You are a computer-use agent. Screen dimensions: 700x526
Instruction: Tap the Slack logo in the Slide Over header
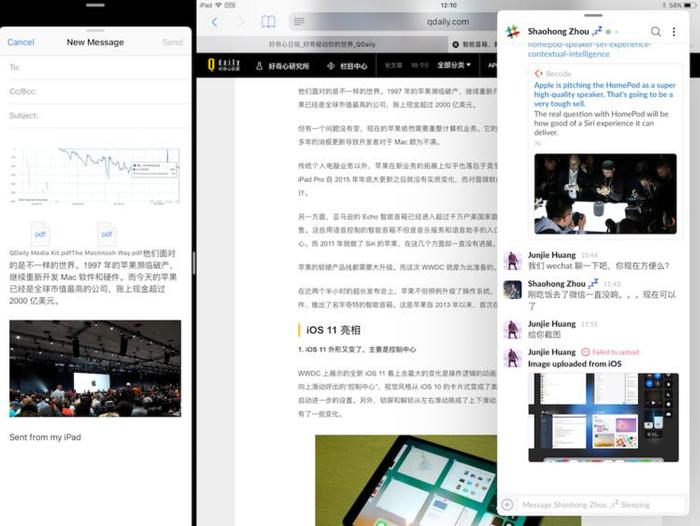(513, 32)
